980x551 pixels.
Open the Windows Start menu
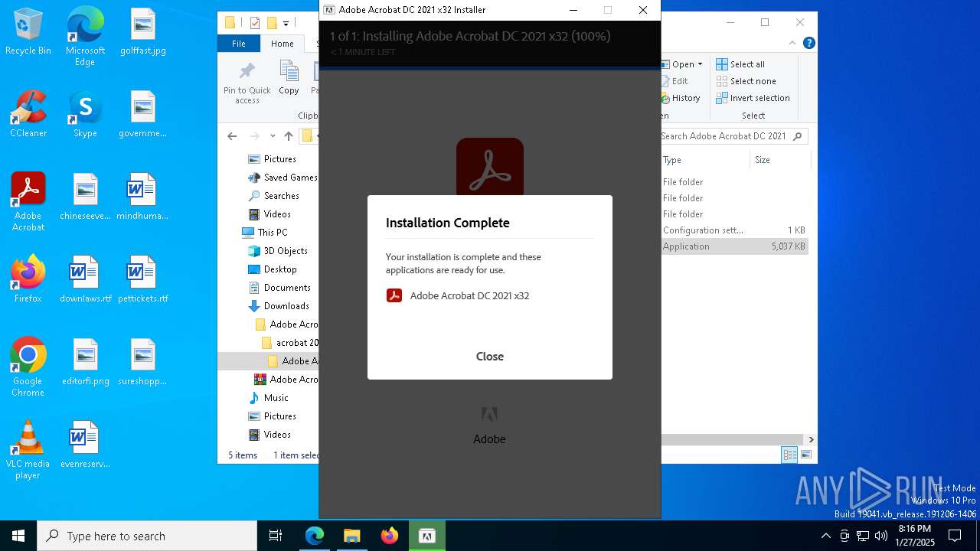pyautogui.click(x=18, y=536)
